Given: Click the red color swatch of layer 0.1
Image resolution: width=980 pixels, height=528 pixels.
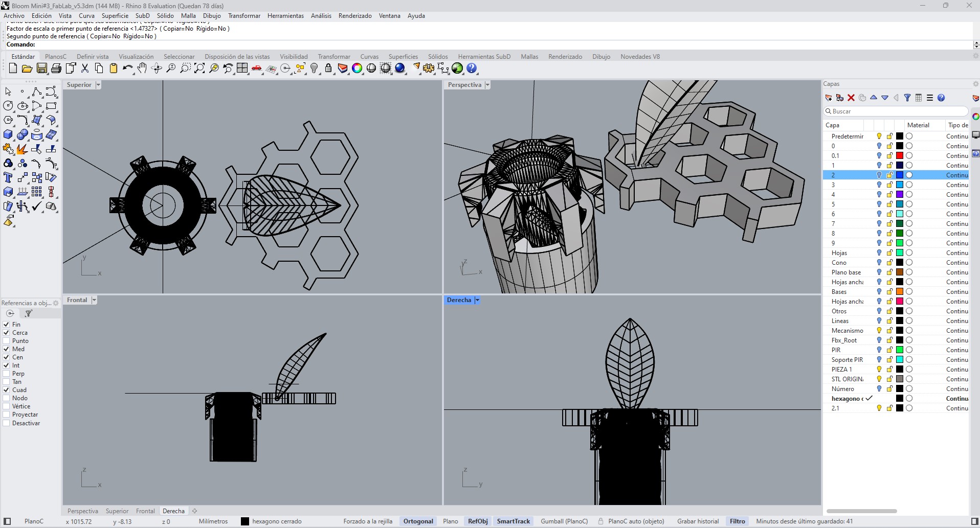Looking at the screenshot, I should point(900,156).
